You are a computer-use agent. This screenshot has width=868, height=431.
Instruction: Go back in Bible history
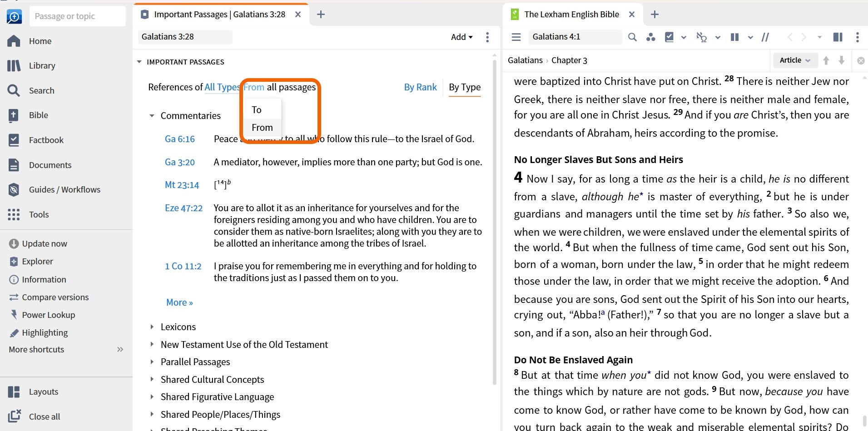[790, 37]
